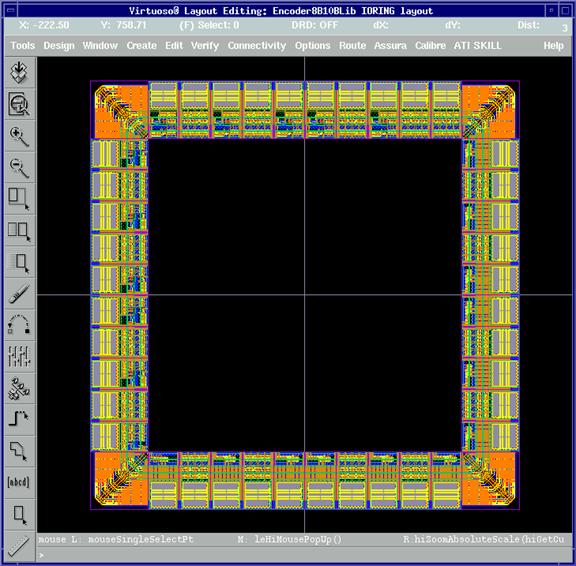
Task: Select the Create Rectangle tool icon
Action: point(19,514)
